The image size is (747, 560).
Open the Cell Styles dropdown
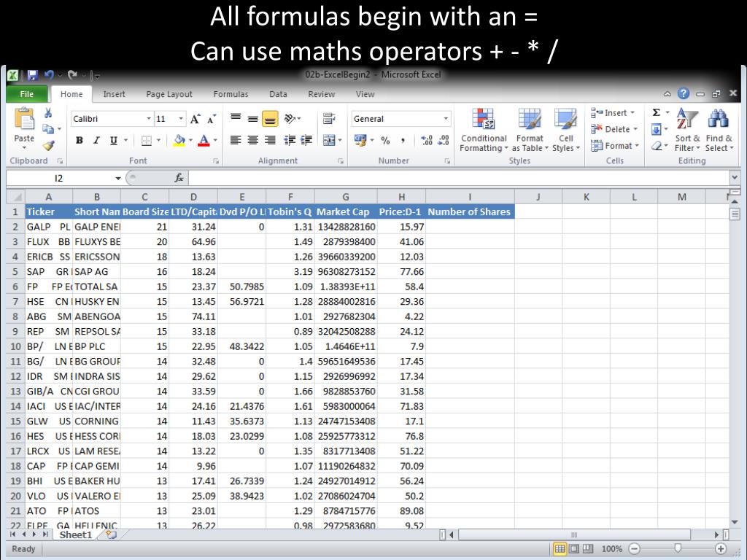pos(565,130)
